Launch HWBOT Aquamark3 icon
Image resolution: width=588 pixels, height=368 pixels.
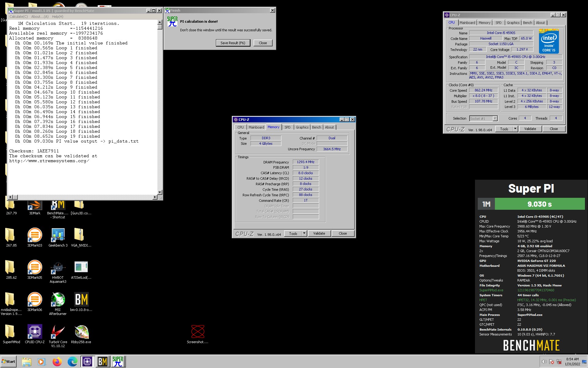coord(58,272)
